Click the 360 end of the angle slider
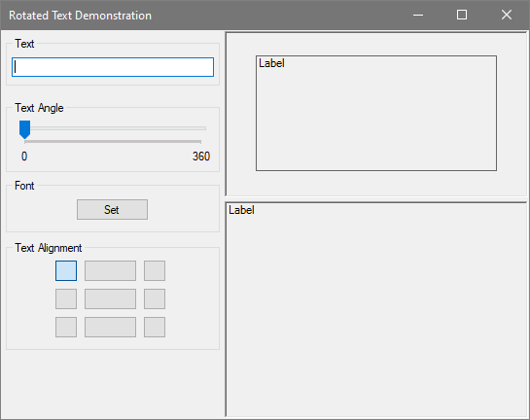Screen dimensions: 530x420 tap(201, 157)
